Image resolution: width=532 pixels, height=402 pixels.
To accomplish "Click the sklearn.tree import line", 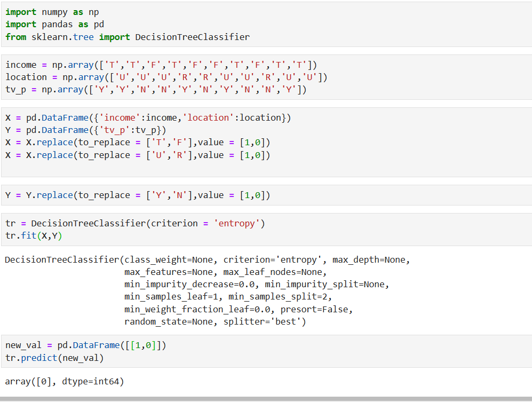I will pyautogui.click(x=128, y=37).
